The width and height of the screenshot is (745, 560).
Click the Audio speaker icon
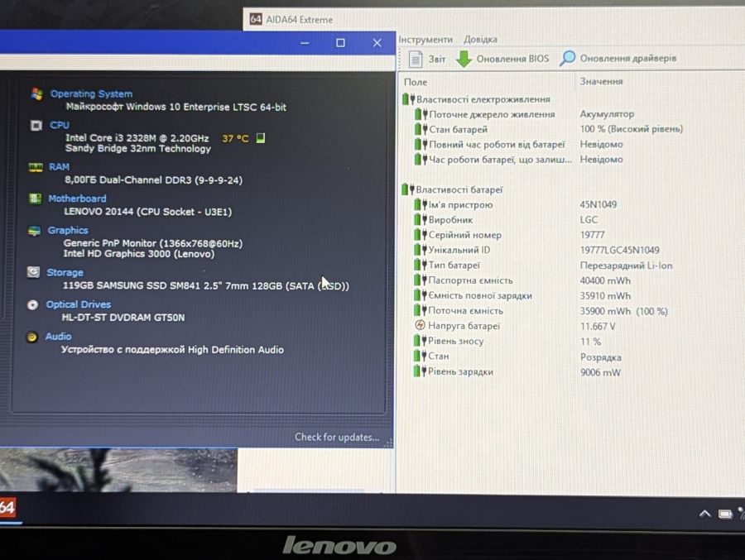(31, 337)
